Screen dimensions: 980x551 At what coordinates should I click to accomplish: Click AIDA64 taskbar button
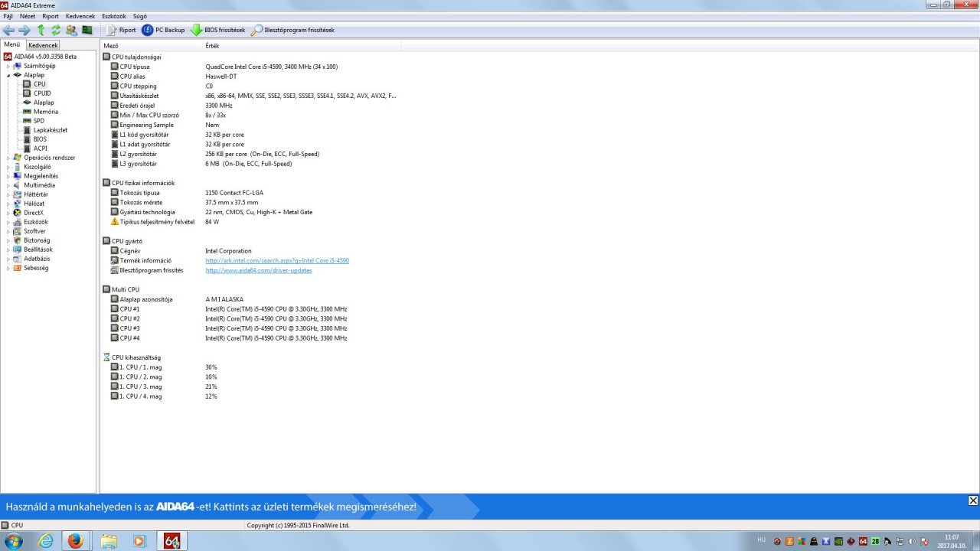tap(172, 541)
